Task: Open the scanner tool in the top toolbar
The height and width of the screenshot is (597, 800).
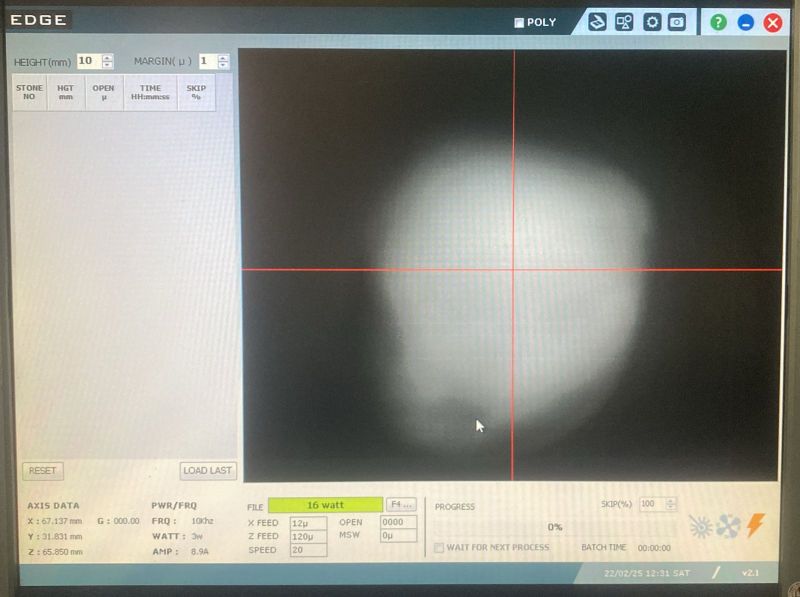Action: [x=597, y=22]
